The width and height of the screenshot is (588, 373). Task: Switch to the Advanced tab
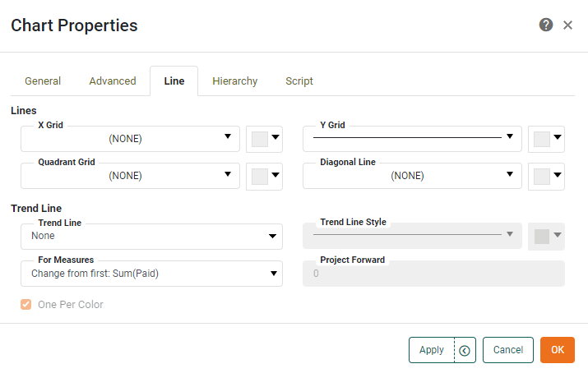pos(113,81)
